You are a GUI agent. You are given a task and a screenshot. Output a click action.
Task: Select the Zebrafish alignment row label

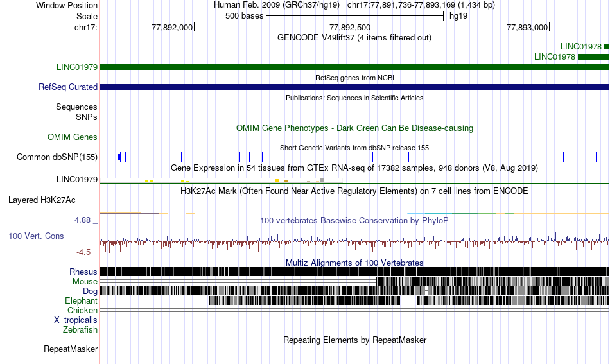pyautogui.click(x=80, y=330)
